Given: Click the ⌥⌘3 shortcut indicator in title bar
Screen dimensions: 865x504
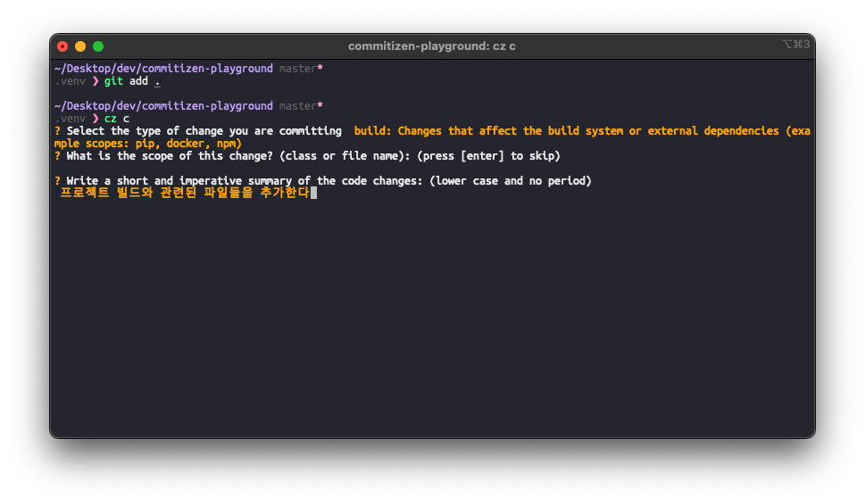Looking at the screenshot, I should pyautogui.click(x=796, y=44).
